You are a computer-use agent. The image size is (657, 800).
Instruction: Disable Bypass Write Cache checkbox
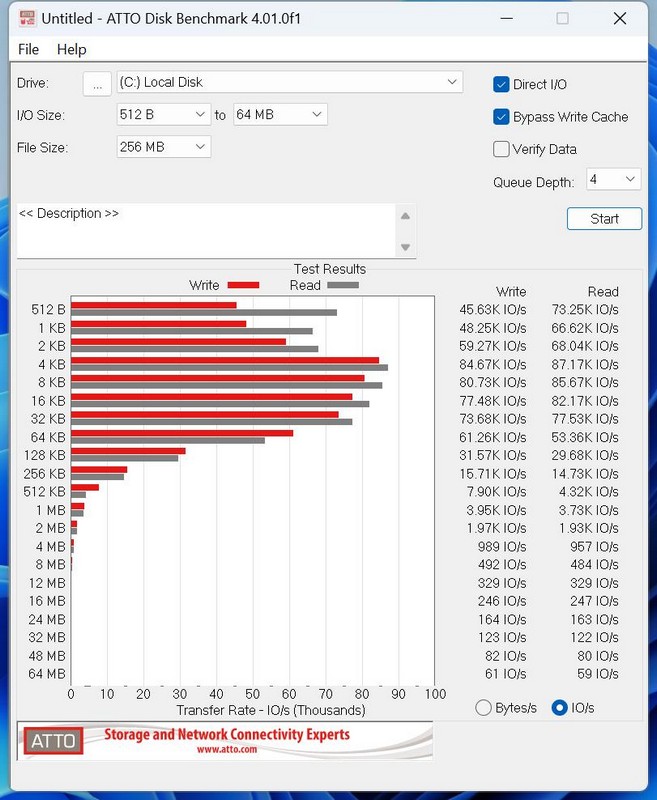(x=502, y=117)
